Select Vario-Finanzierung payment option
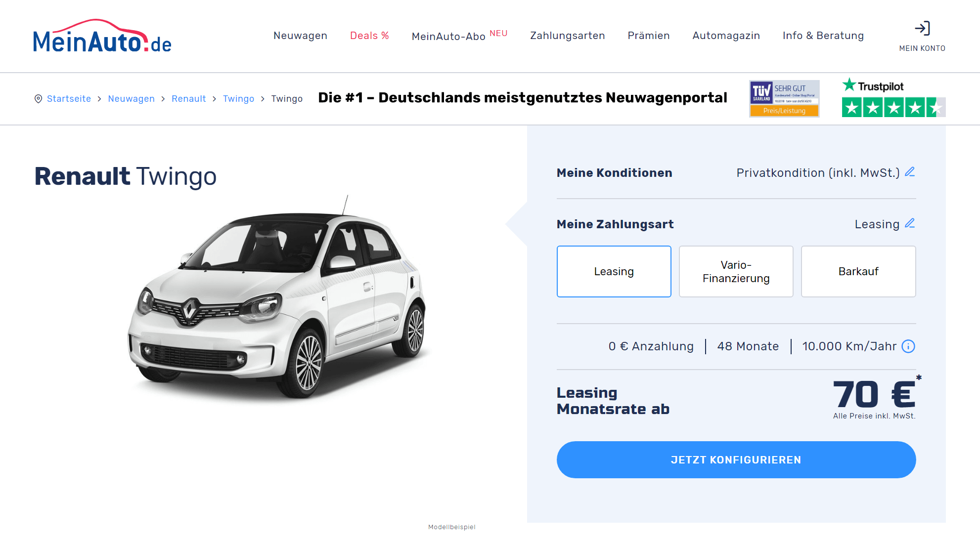 click(x=736, y=271)
